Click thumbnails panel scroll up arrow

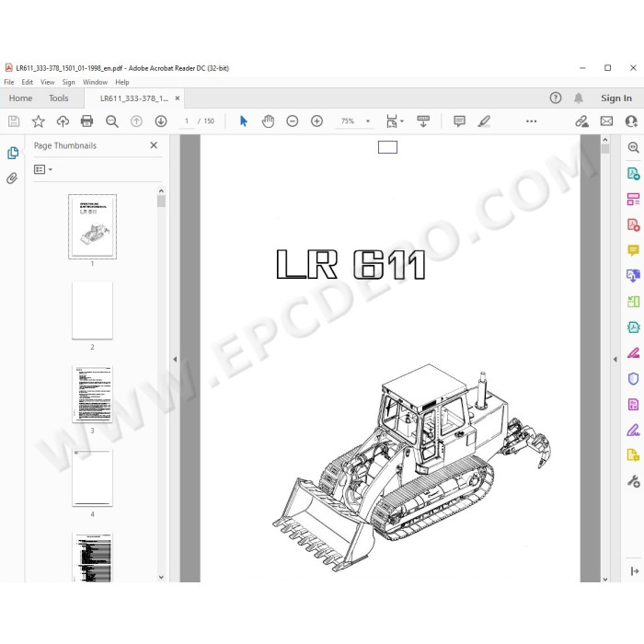pyautogui.click(x=161, y=191)
